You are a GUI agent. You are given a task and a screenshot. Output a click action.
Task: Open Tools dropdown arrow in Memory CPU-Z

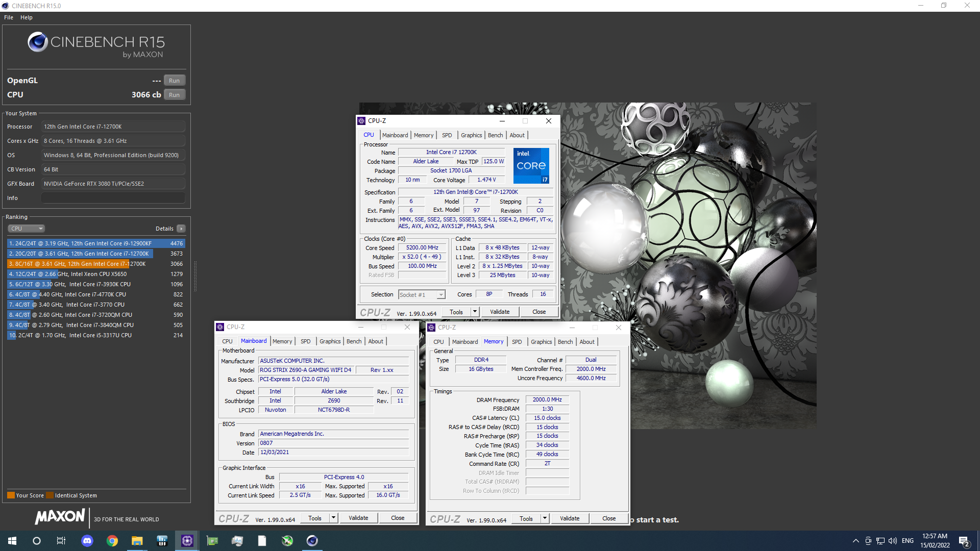click(x=545, y=519)
